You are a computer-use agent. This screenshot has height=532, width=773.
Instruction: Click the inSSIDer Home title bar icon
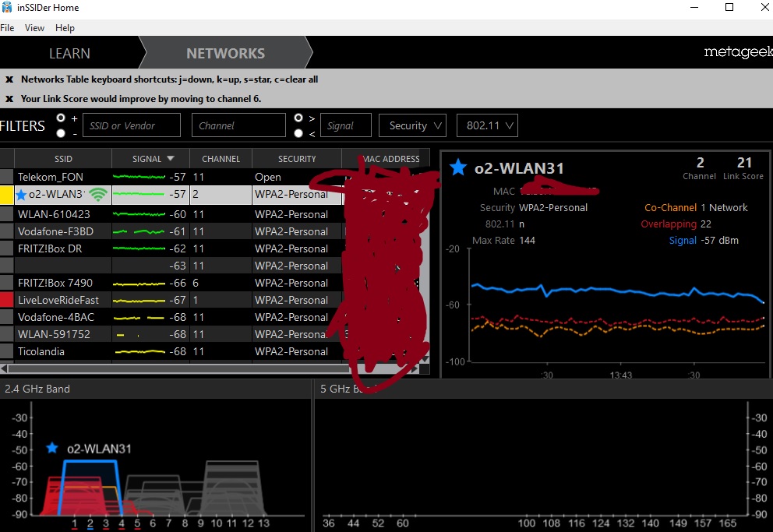pyautogui.click(x=7, y=7)
